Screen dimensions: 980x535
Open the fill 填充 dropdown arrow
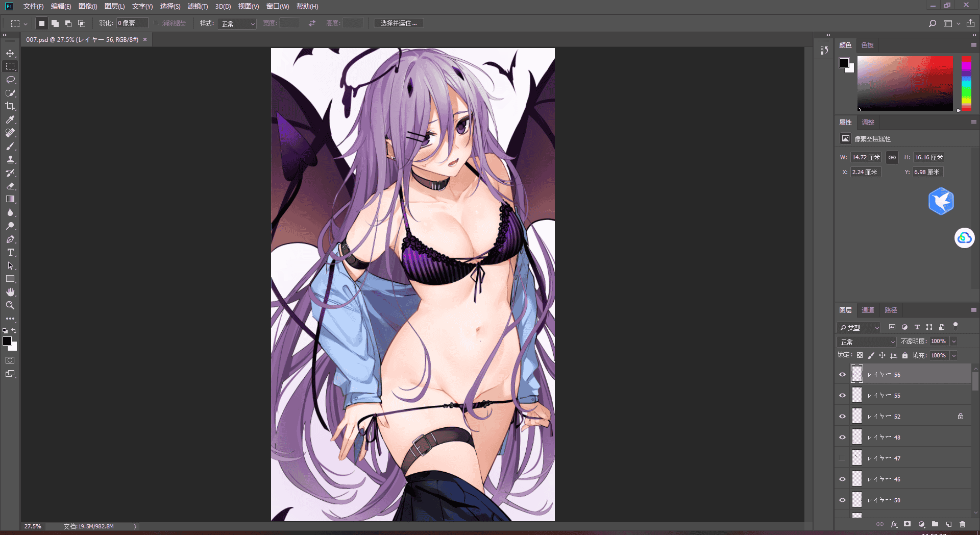[x=954, y=355]
